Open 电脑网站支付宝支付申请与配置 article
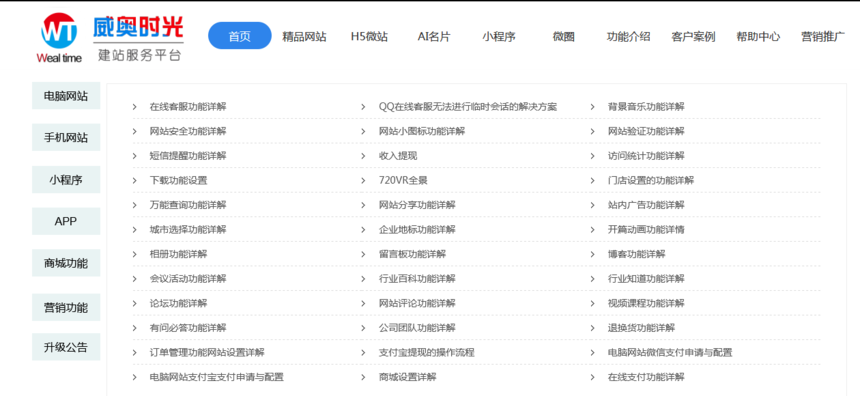The height and width of the screenshot is (396, 860). point(217,377)
